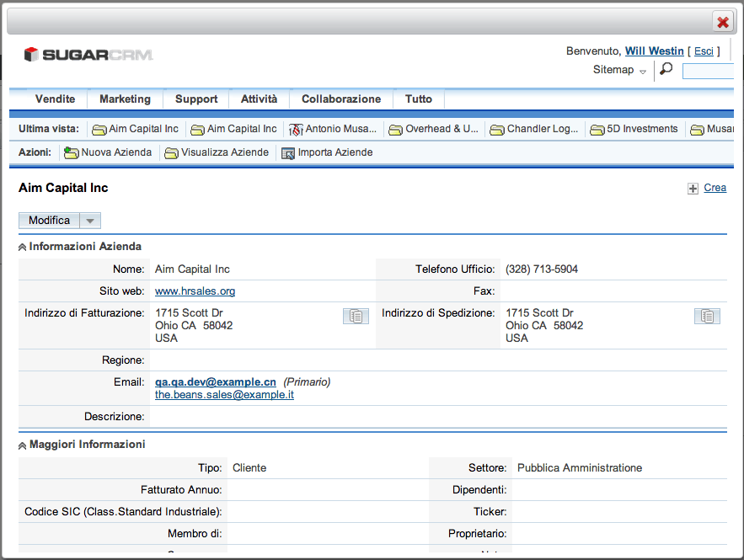
Task: Click the Nuova Azienda icon
Action: point(71,152)
